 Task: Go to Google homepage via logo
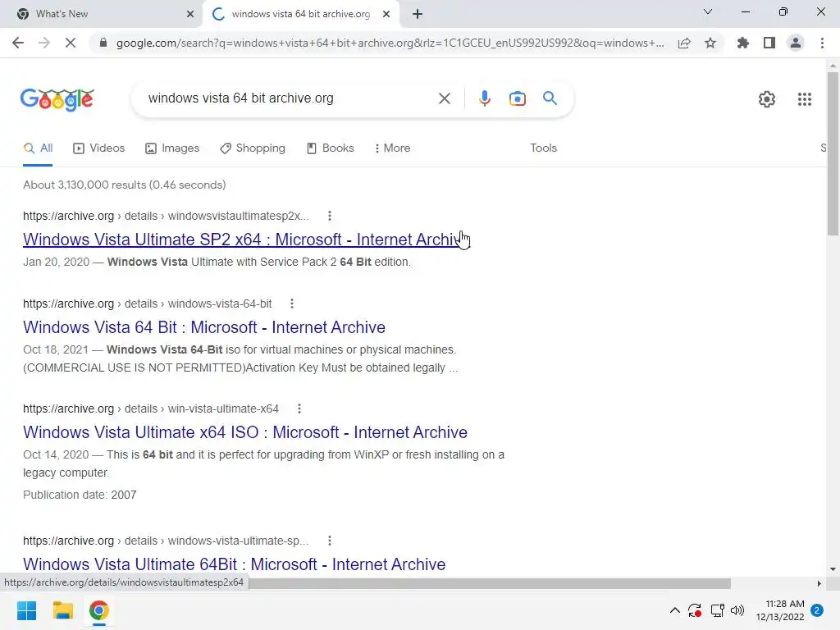pos(57,99)
